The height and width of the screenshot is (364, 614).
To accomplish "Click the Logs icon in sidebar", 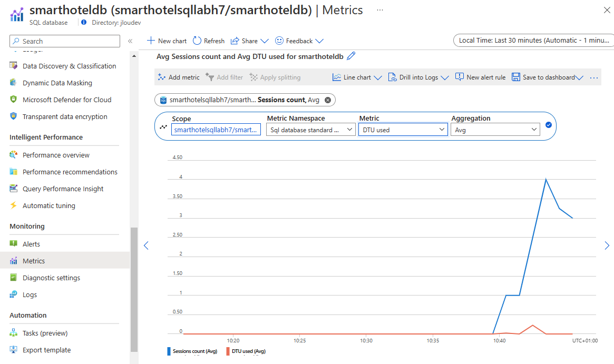I will [13, 294].
